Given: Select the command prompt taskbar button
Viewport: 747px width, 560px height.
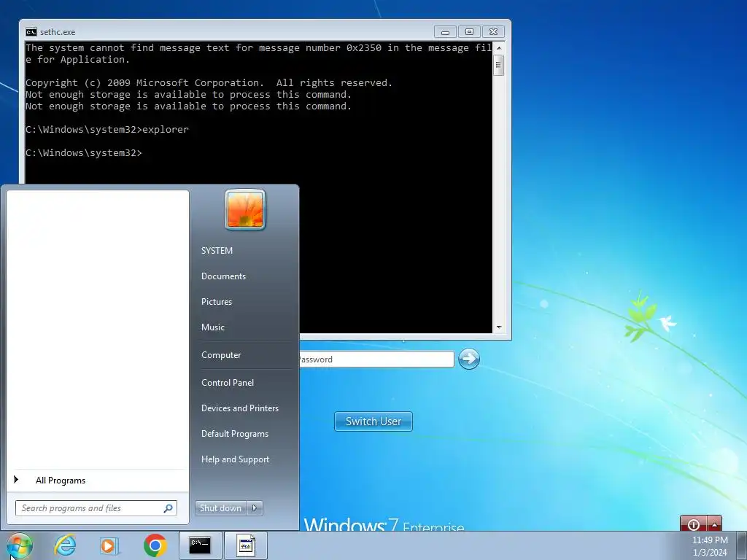Looking at the screenshot, I should 200,545.
